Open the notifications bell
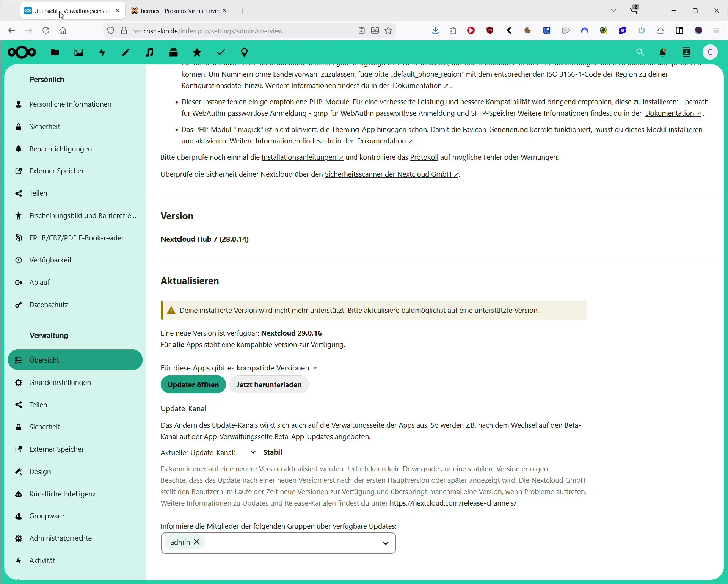Image resolution: width=728 pixels, height=584 pixels. click(x=663, y=52)
